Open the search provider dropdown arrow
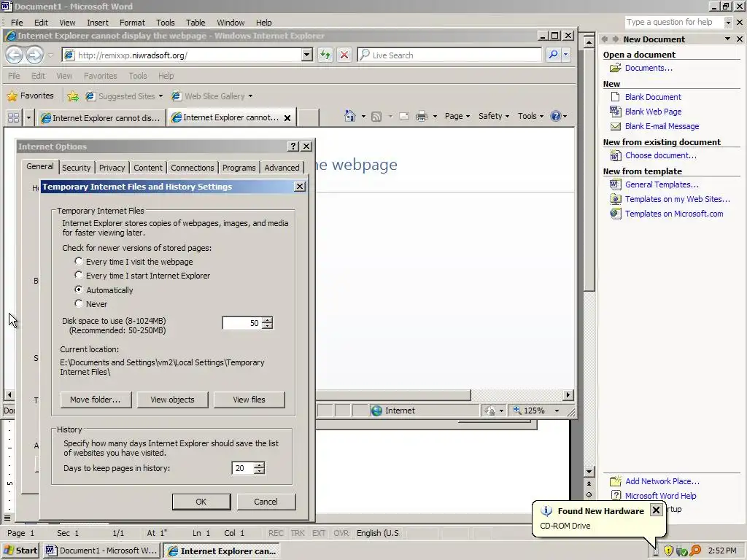 coord(565,55)
